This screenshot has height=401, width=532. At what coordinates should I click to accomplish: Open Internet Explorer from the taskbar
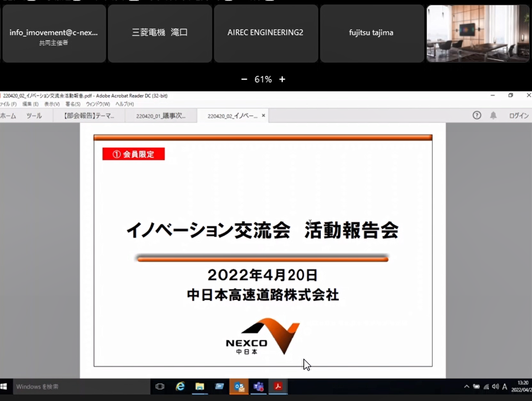coord(180,386)
